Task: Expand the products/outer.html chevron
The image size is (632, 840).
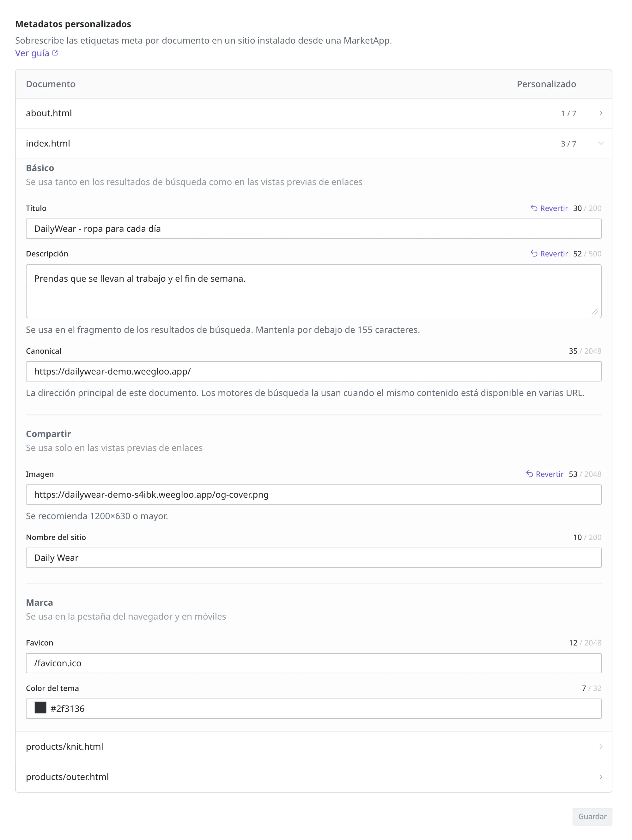Action: point(601,777)
